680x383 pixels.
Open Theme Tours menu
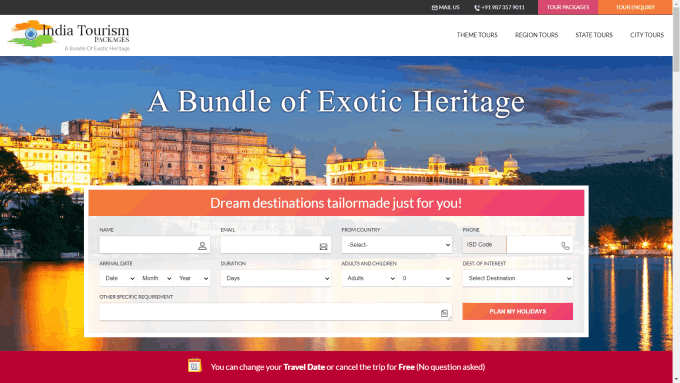coord(477,35)
